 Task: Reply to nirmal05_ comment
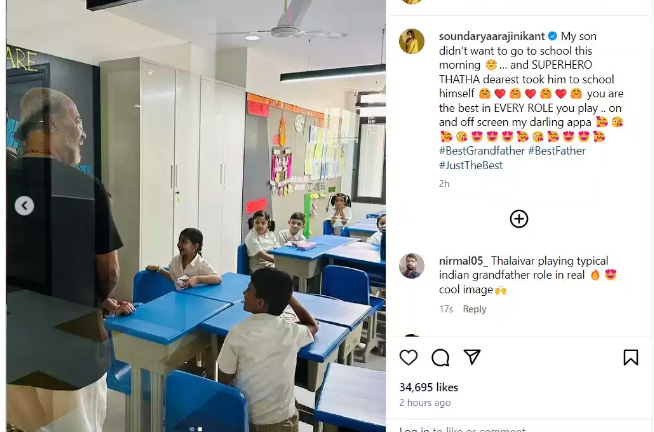475,309
